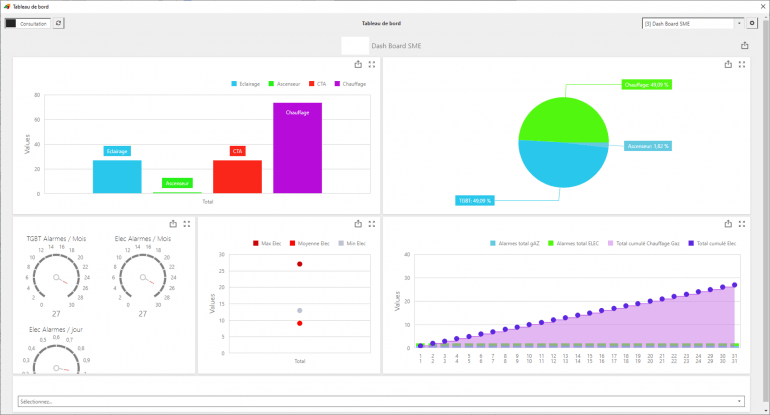This screenshot has width=770, height=415.
Task: Toggle Total cumulé Elec legend entry
Action: 712,244
